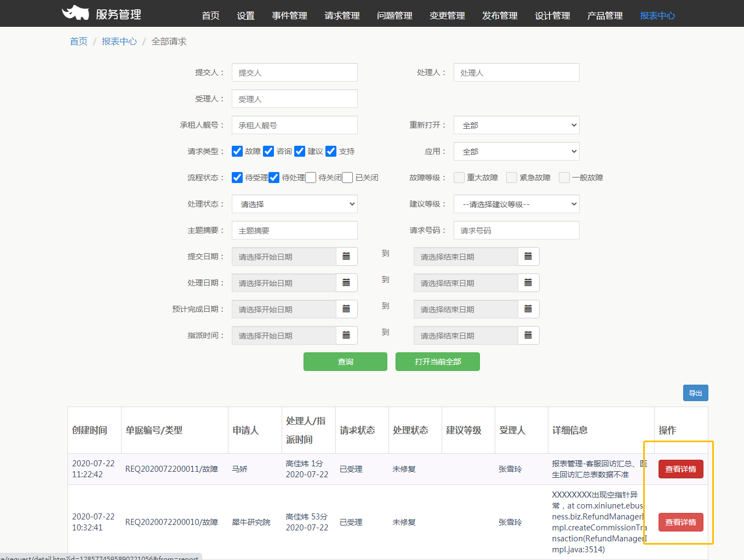Image resolution: width=744 pixels, height=560 pixels.
Task: Check the 重大故障 level checkbox
Action: point(459,178)
